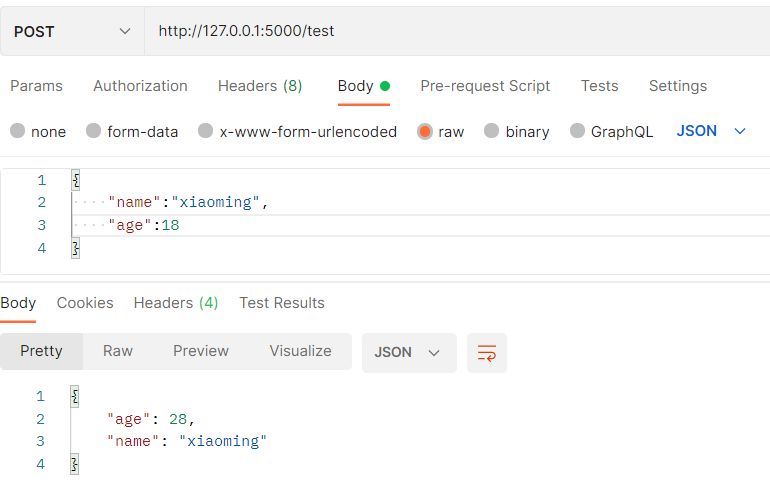Expand the request body JSON format dropdown

click(x=711, y=131)
